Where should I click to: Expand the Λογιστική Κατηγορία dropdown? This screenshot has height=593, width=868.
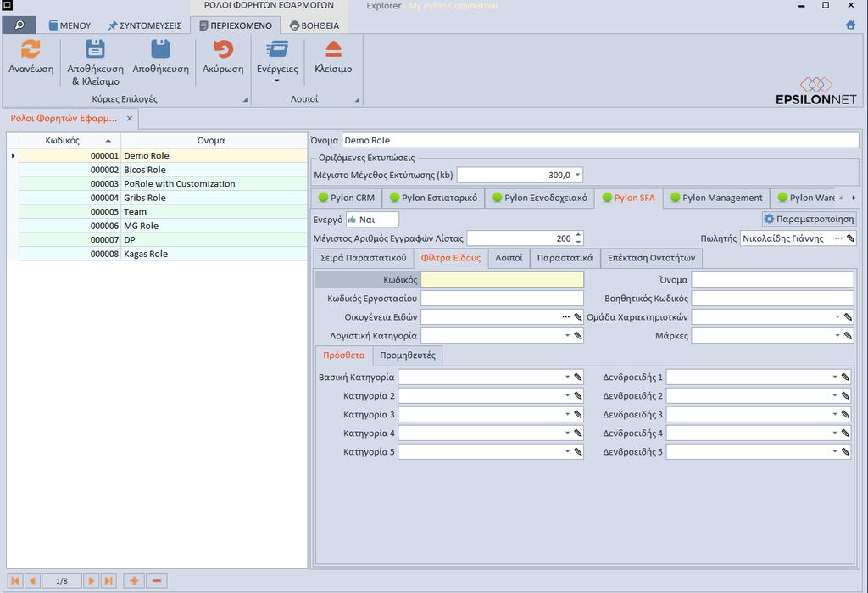click(x=567, y=335)
